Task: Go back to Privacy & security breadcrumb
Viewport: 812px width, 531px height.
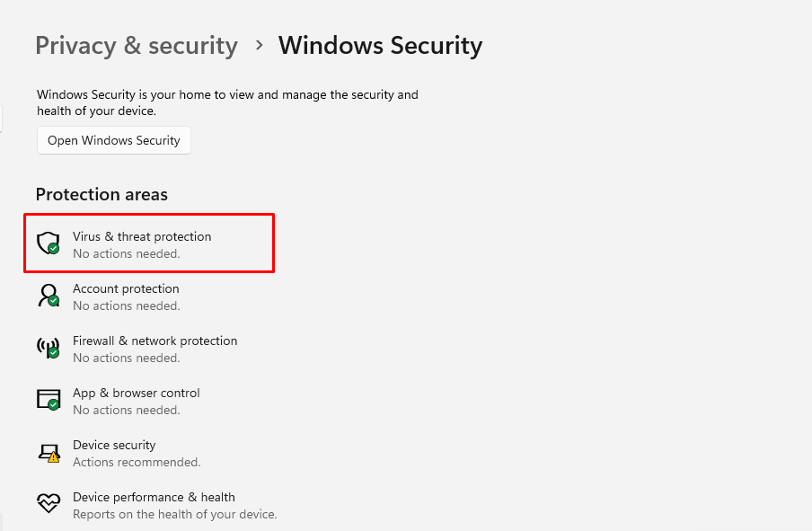Action: tap(137, 46)
